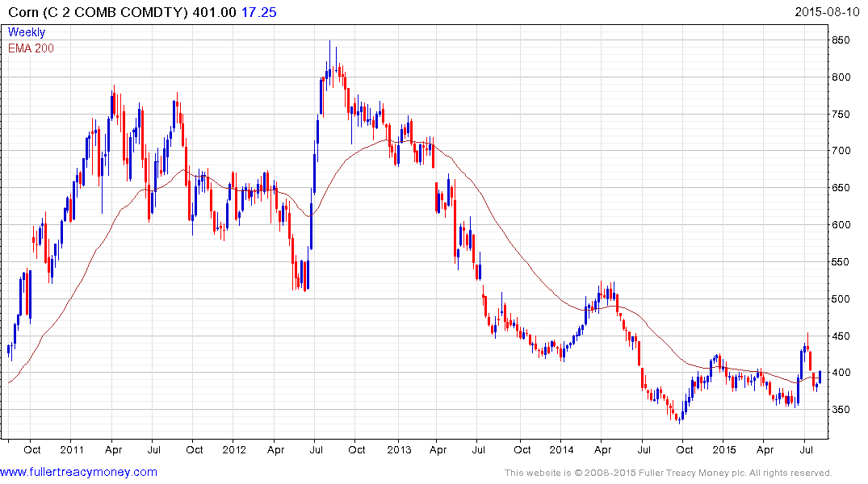Click the 550 price axis label
The height and width of the screenshot is (484, 868).
click(841, 261)
